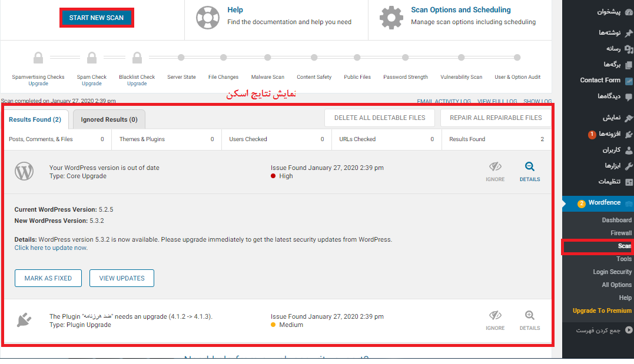Open Login Security submenu item
Image resolution: width=634 pixels, height=364 pixels.
coord(612,272)
